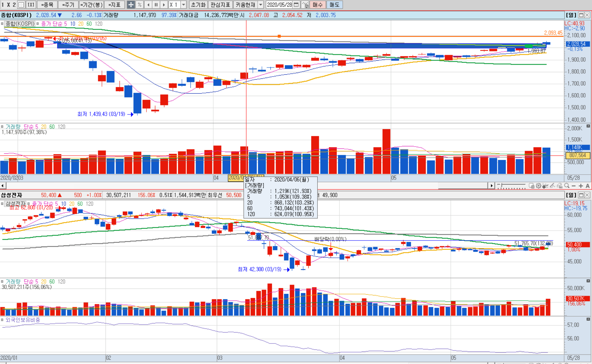Image resolution: width=592 pixels, height=364 pixels.
Task: Click the crosshair cursor tool icon
Action: click(131, 5)
